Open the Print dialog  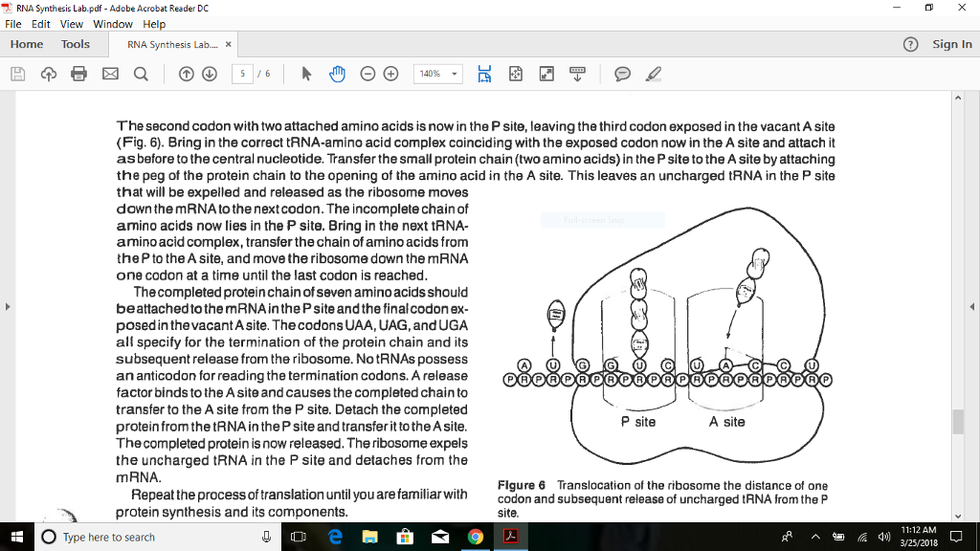tap(77, 74)
